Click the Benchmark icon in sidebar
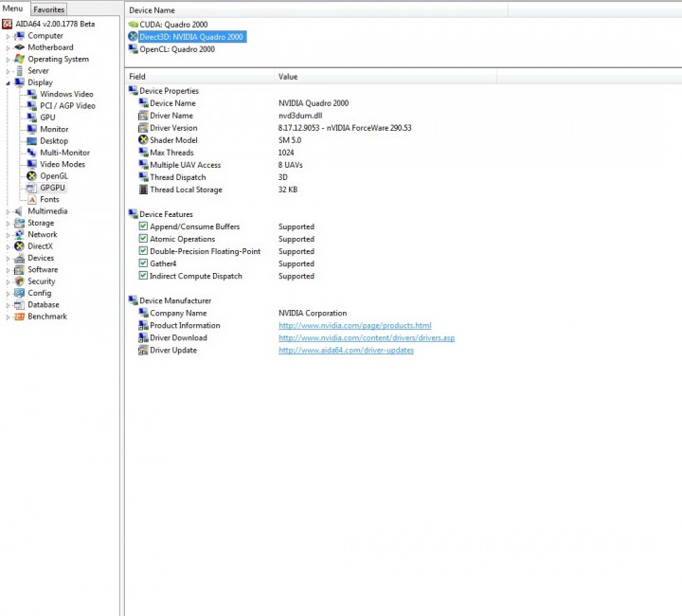This screenshot has width=682, height=616. (x=19, y=317)
